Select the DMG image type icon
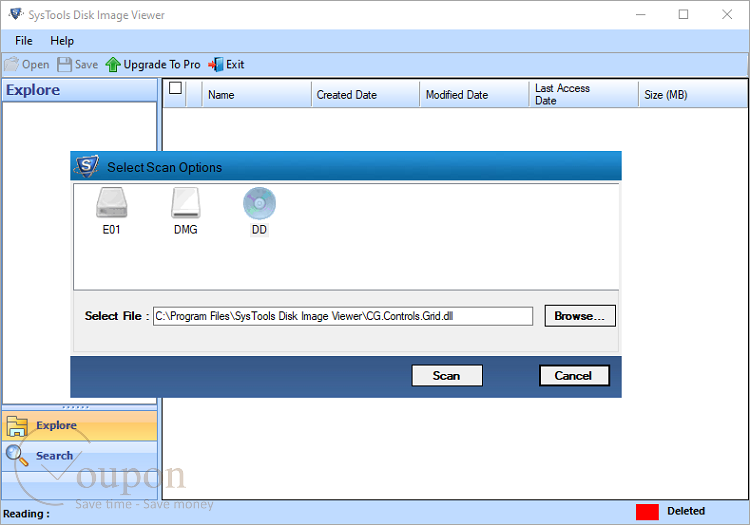The height and width of the screenshot is (525, 750). coord(186,203)
